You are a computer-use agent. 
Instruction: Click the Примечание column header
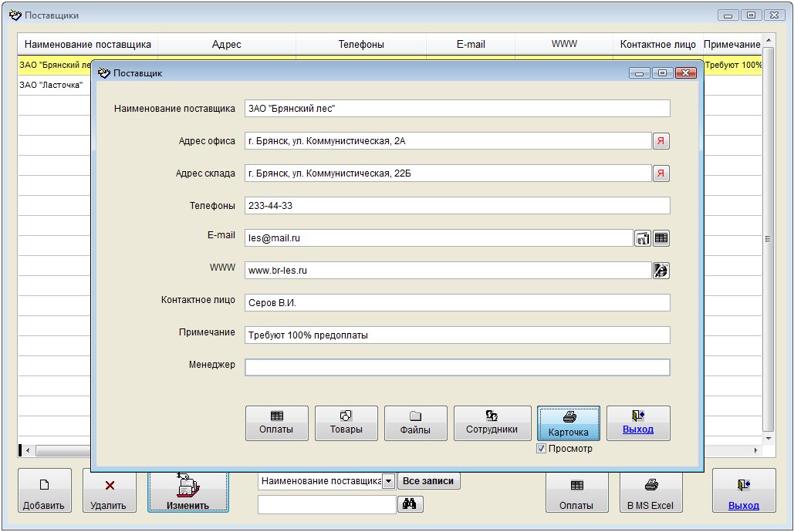(731, 45)
